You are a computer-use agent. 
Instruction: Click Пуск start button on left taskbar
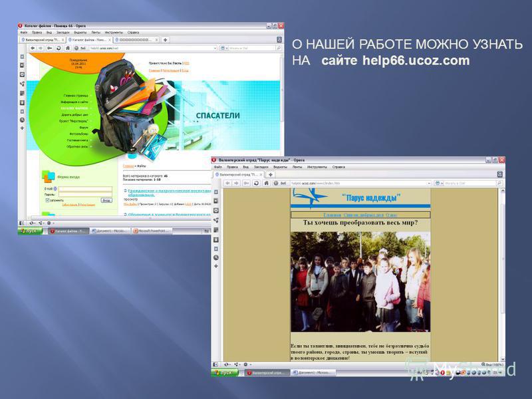pyautogui.click(x=30, y=231)
